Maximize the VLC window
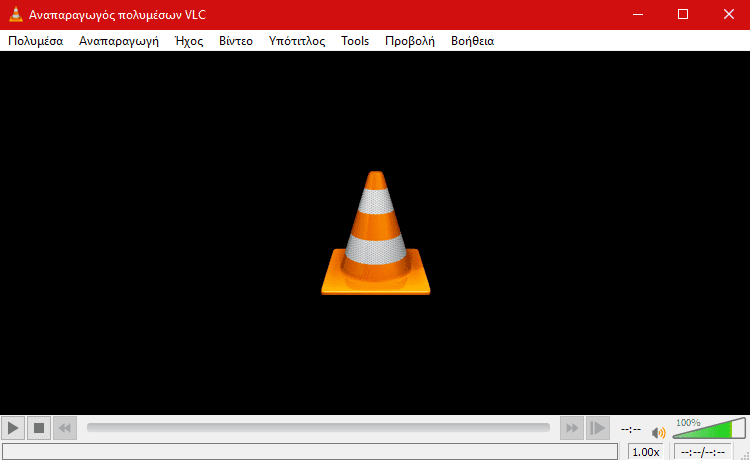750x460 pixels. [683, 14]
